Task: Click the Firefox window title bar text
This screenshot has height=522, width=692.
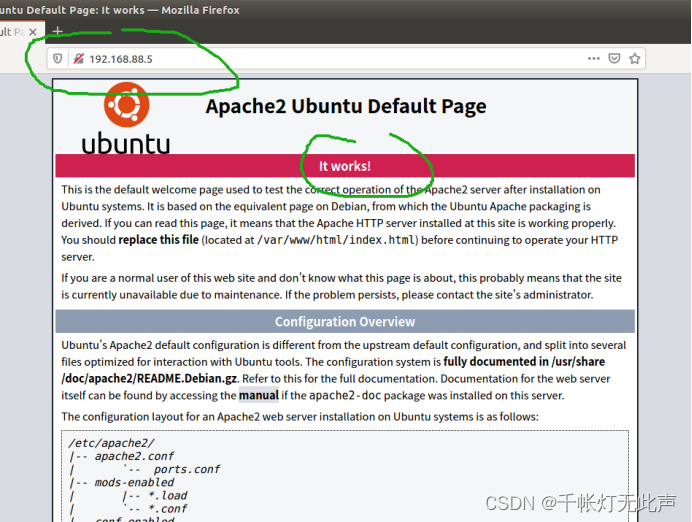Action: [x=120, y=10]
